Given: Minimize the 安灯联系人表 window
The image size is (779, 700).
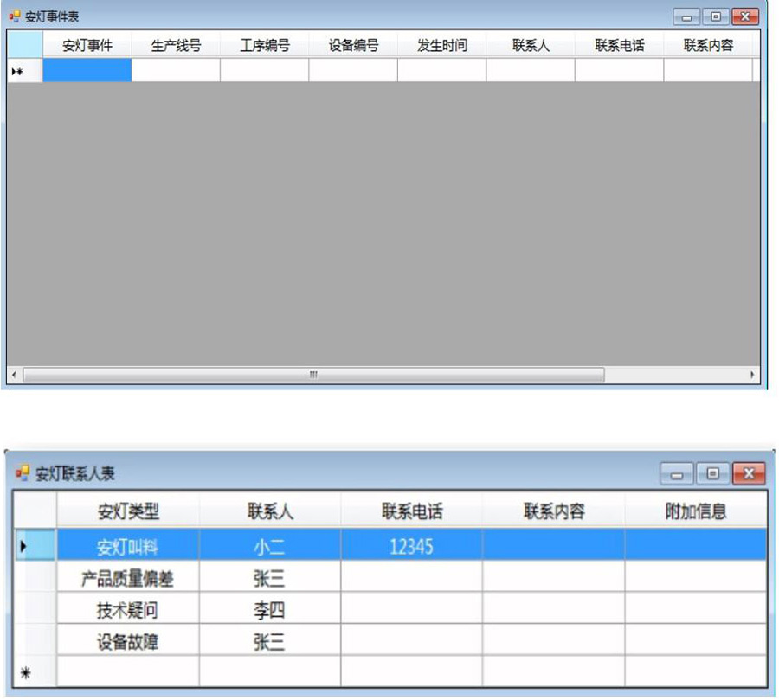Looking at the screenshot, I should coord(679,473).
